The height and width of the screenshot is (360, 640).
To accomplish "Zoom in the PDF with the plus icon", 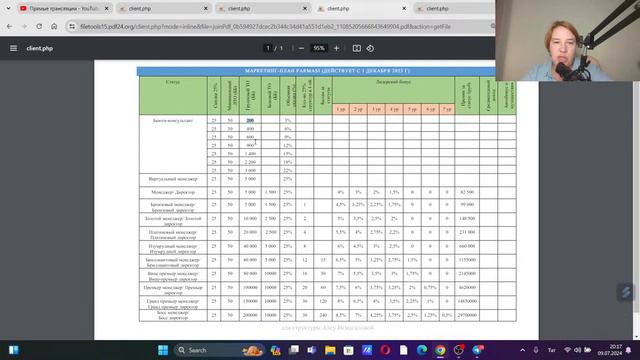I will tap(336, 48).
